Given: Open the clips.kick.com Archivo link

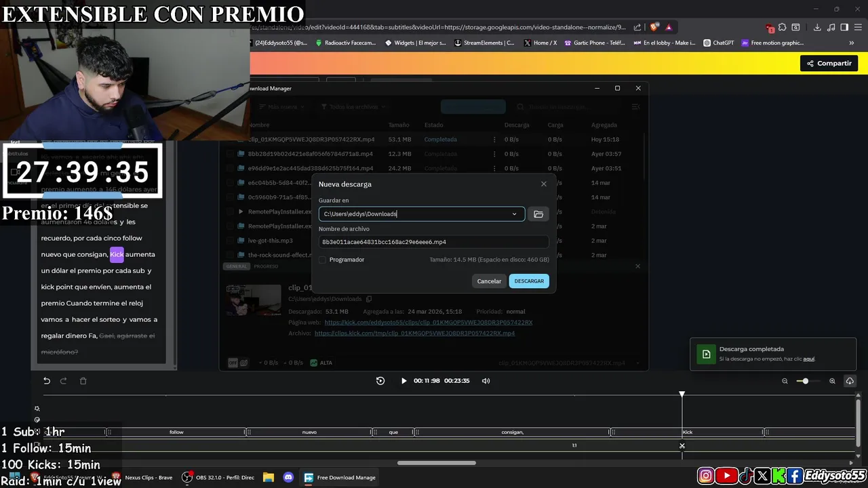Looking at the screenshot, I should pyautogui.click(x=414, y=333).
